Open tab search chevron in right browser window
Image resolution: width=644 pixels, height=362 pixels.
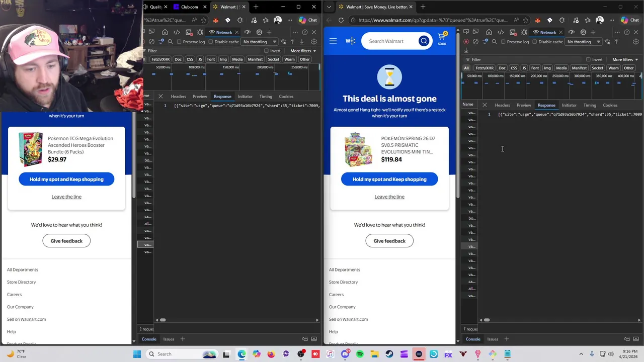click(x=329, y=7)
